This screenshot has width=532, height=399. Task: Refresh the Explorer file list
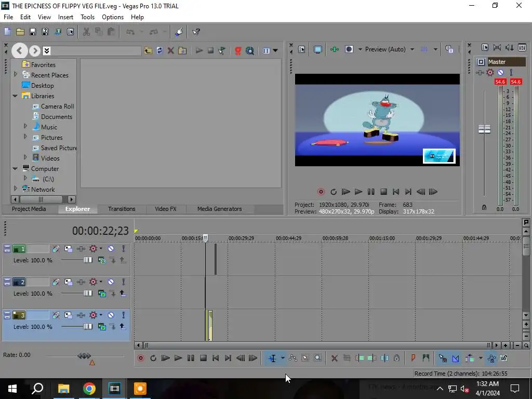pyautogui.click(x=159, y=51)
